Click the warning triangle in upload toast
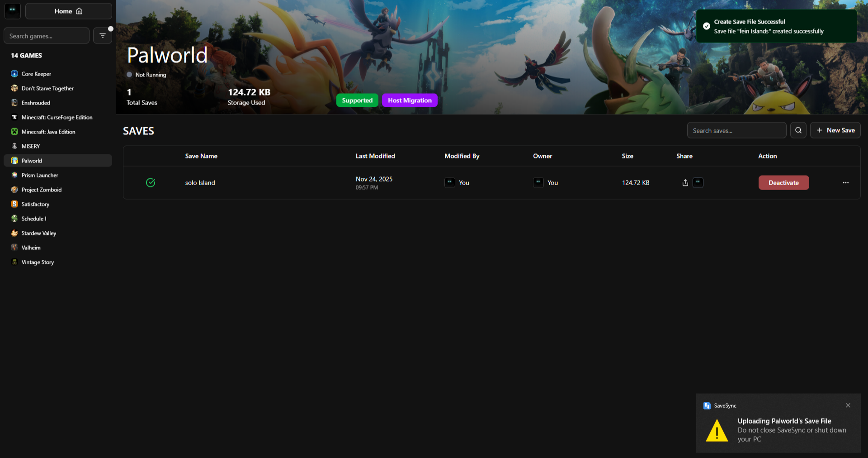 (x=717, y=430)
